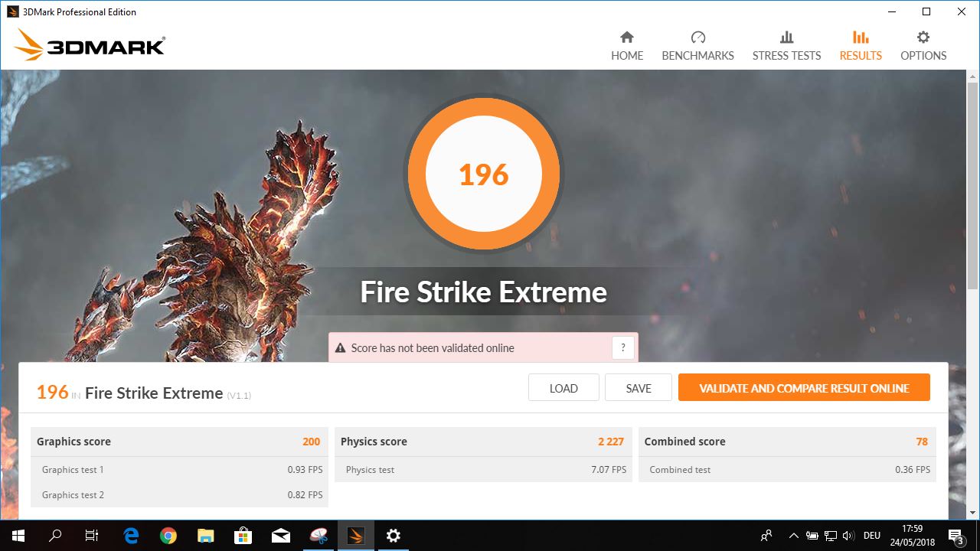Click the 2 227 physics score value
This screenshot has width=980, height=551.
tap(611, 442)
